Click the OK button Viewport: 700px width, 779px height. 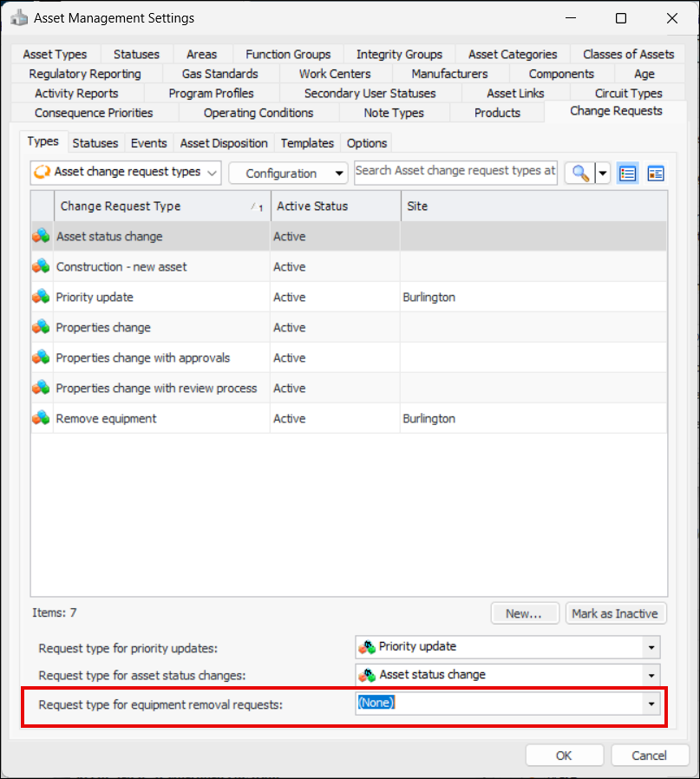565,756
